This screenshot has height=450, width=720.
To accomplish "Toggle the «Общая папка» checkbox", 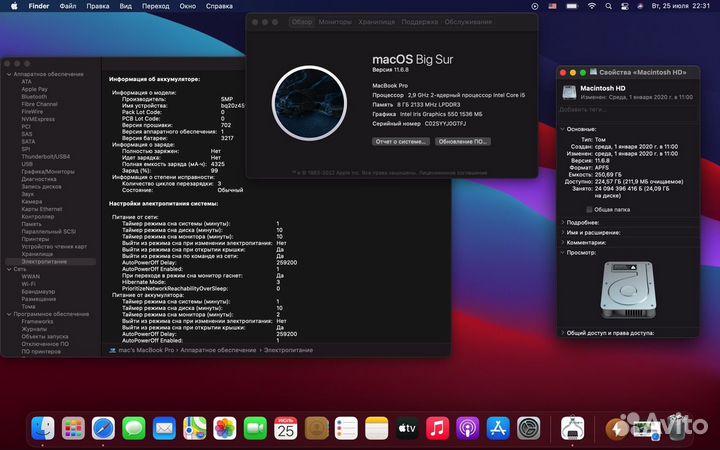I will point(589,209).
